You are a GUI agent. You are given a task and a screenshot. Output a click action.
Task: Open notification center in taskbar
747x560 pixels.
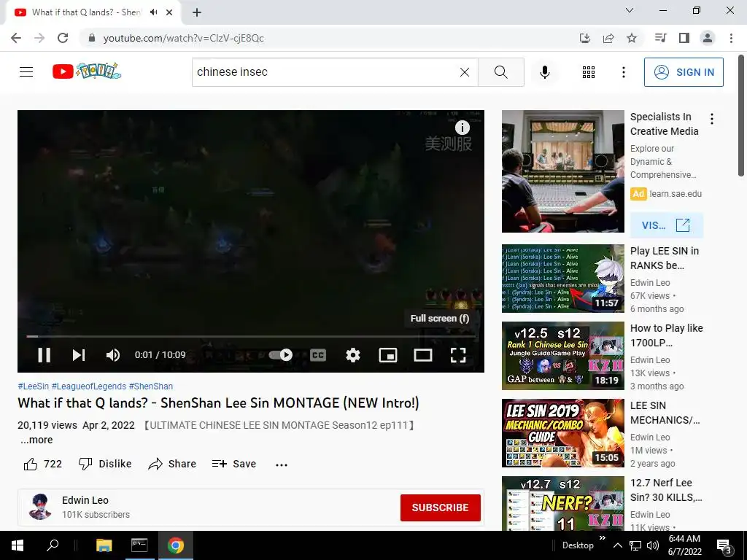click(x=724, y=545)
